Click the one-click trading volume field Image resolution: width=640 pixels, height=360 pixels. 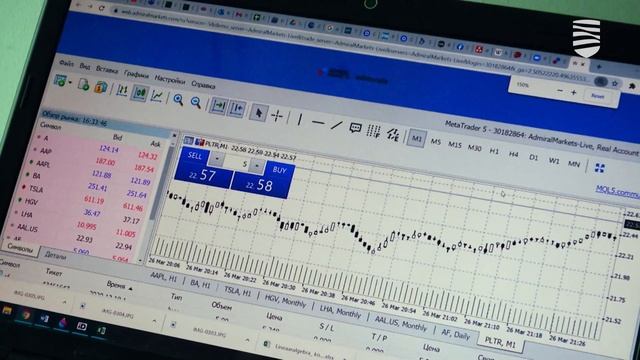coord(237,162)
